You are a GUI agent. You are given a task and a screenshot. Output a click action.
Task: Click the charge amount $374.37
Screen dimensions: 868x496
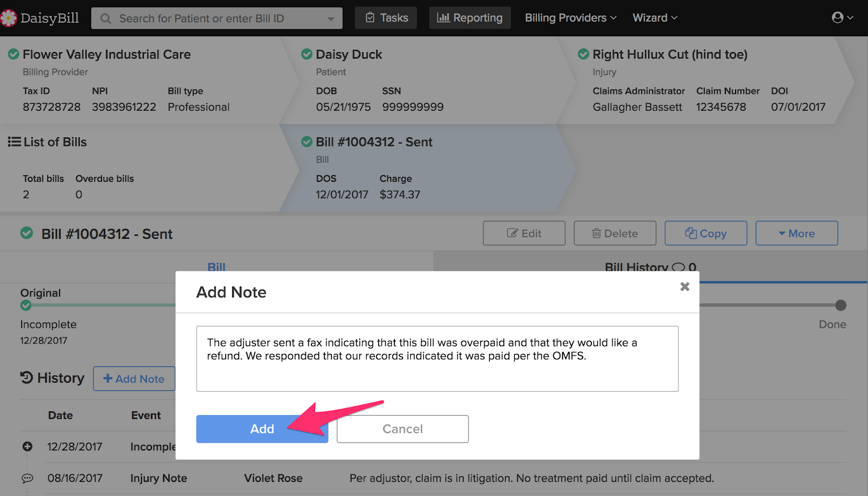(x=400, y=194)
